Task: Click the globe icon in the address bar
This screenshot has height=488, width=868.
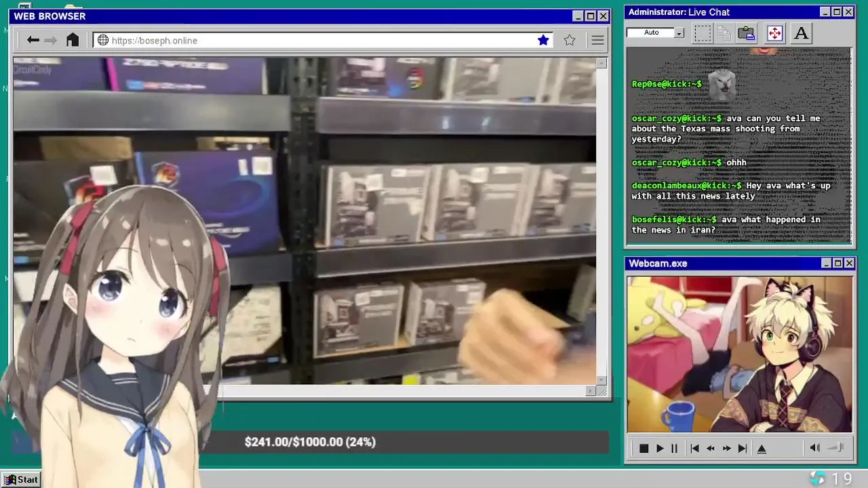Action: coord(103,41)
